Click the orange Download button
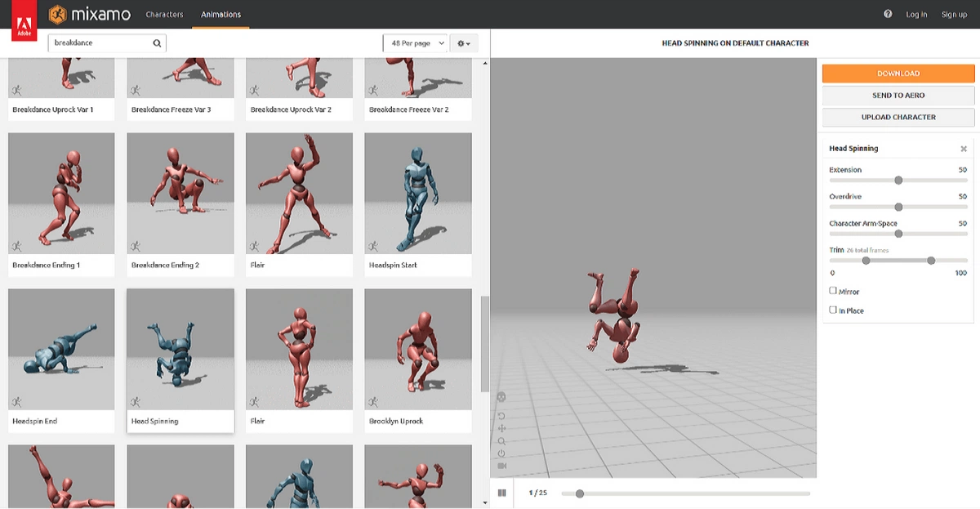980x509 pixels. (x=898, y=74)
